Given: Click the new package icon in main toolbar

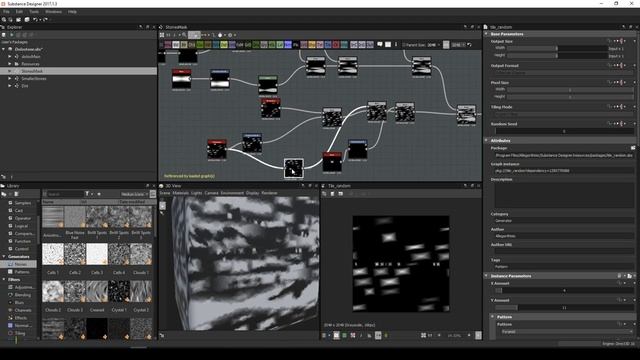Looking at the screenshot, I should click(4, 19).
